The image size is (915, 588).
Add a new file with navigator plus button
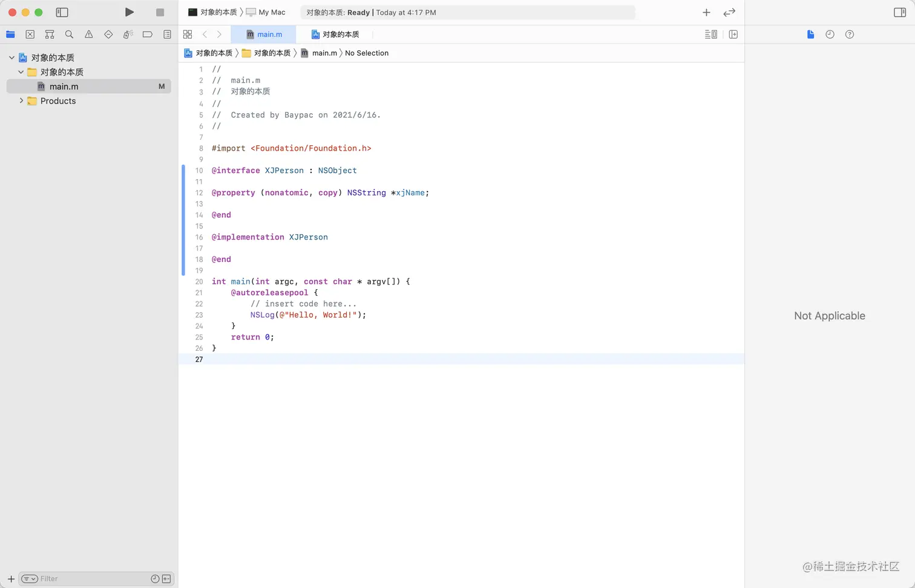(x=10, y=579)
